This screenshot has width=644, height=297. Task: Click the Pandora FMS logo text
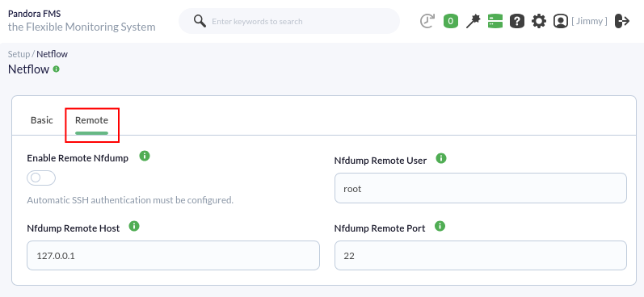point(35,14)
